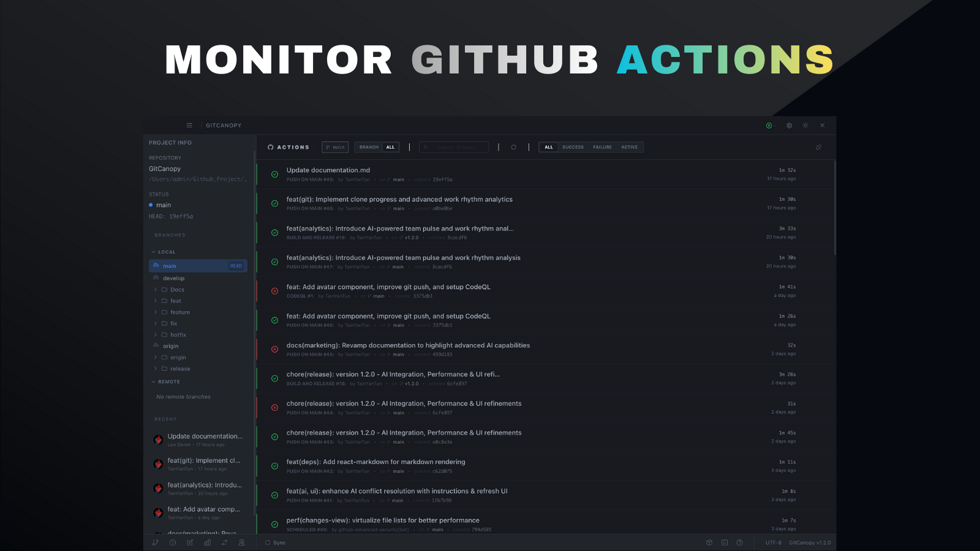Click the Sync button in status bar
Viewport: 980px width, 551px height.
(276, 543)
